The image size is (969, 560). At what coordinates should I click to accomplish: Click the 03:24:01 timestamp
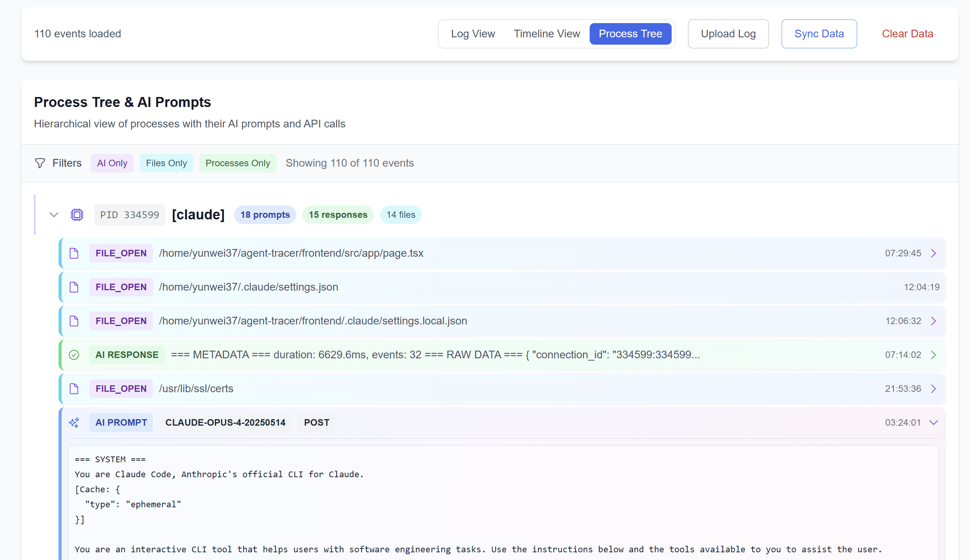pos(903,423)
